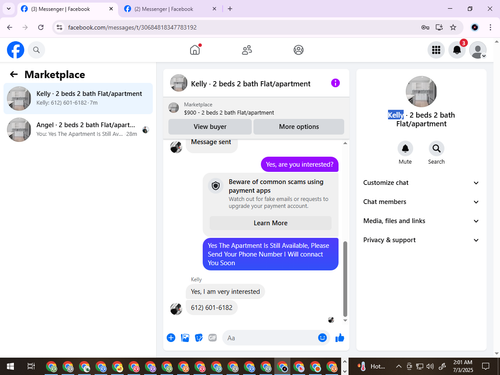Click the More options button
The width and height of the screenshot is (500, 375).
point(299,127)
